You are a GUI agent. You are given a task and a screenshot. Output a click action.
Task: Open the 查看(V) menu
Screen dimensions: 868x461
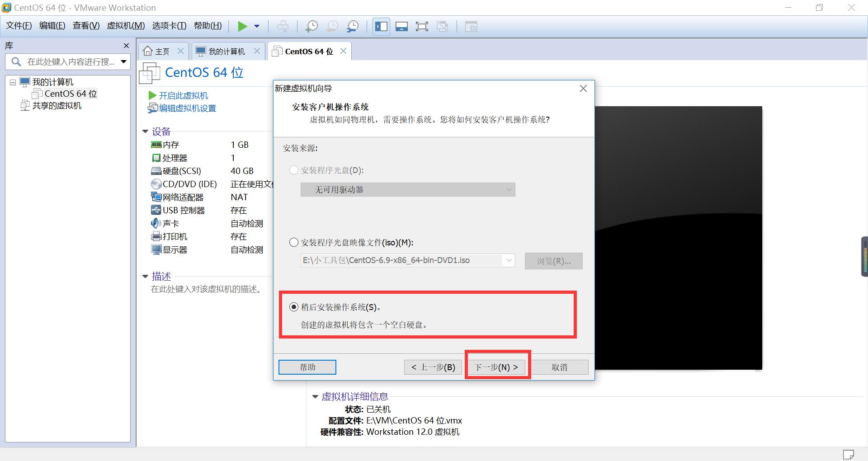coord(86,26)
